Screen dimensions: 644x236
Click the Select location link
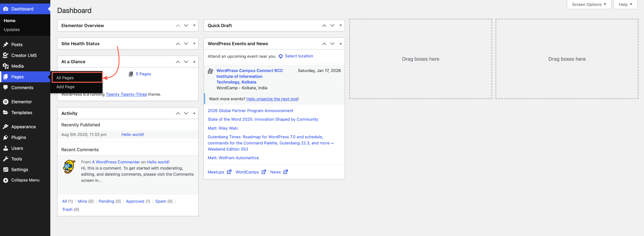coord(299,56)
